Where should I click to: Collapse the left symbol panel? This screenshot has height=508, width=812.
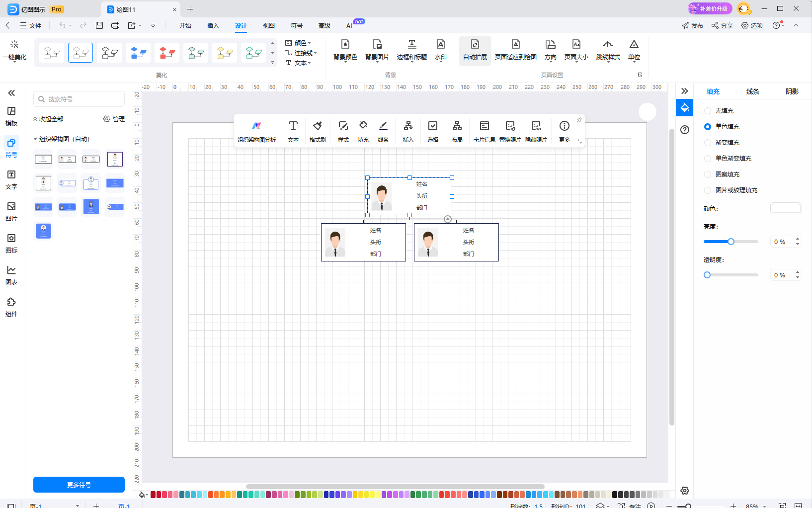click(11, 93)
